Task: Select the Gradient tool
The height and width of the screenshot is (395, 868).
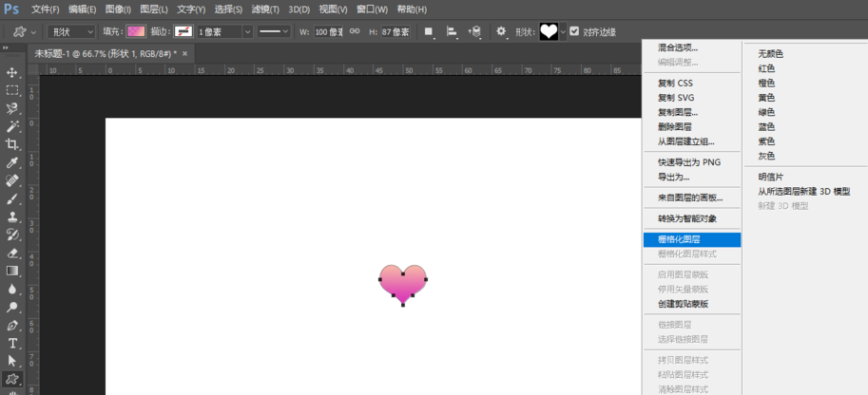Action: point(12,272)
